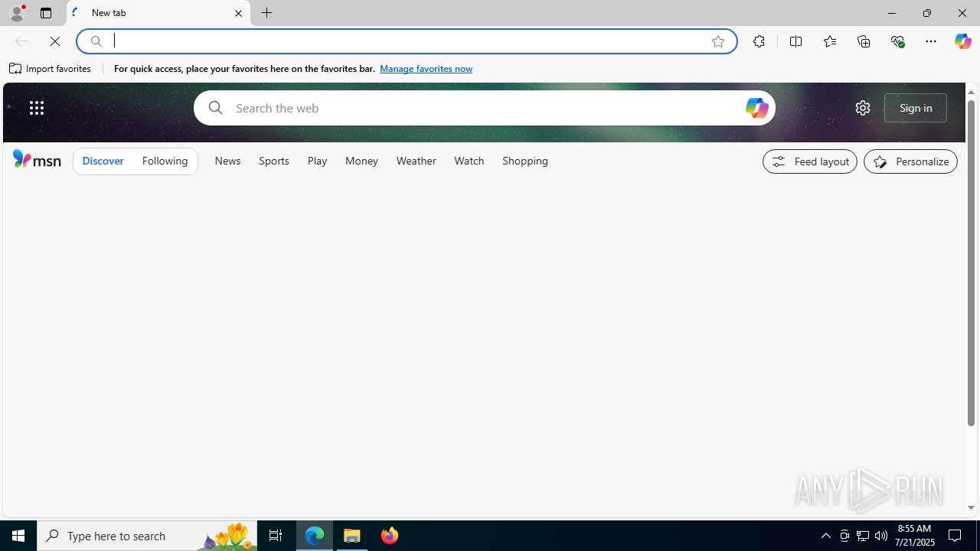Viewport: 980px width, 551px height.
Task: Open the Windows Start menu
Action: [x=18, y=536]
